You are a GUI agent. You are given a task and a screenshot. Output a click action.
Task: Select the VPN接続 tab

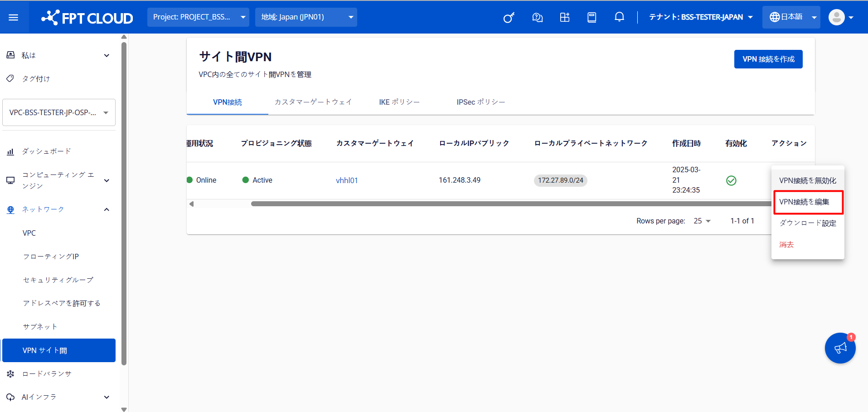[228, 102]
